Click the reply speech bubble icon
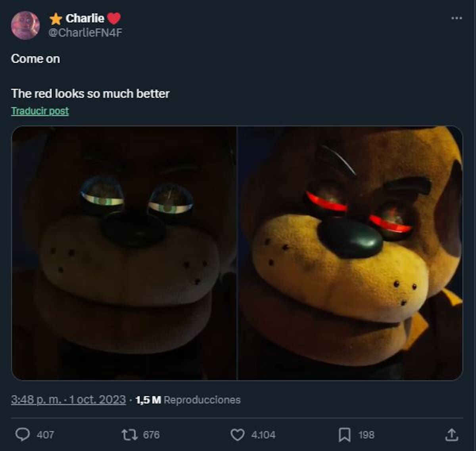This screenshot has height=451, width=476. [22, 435]
